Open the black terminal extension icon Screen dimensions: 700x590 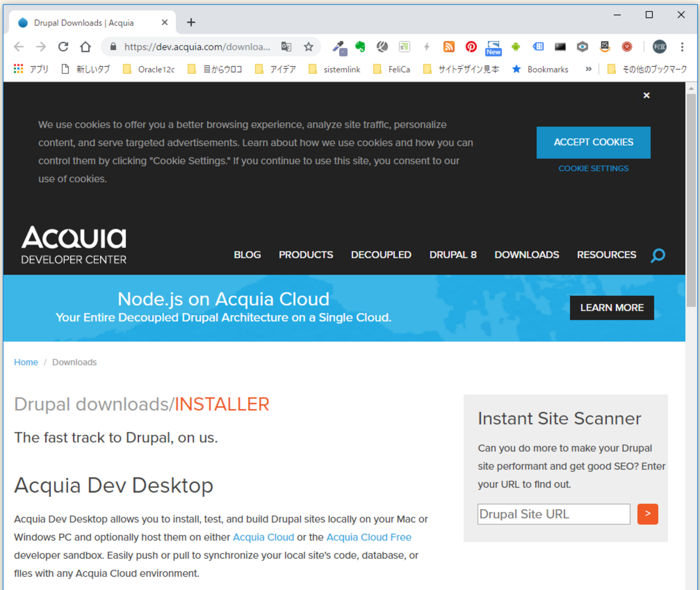tap(560, 47)
